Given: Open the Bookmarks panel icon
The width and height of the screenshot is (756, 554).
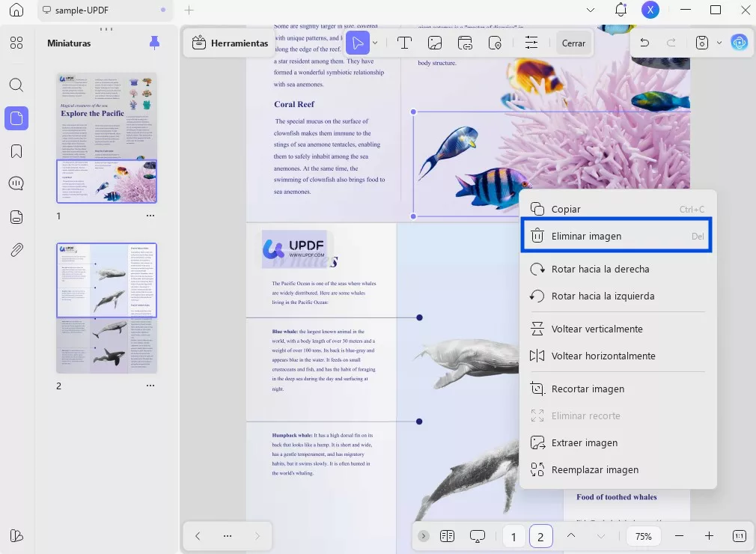Looking at the screenshot, I should coord(16,151).
